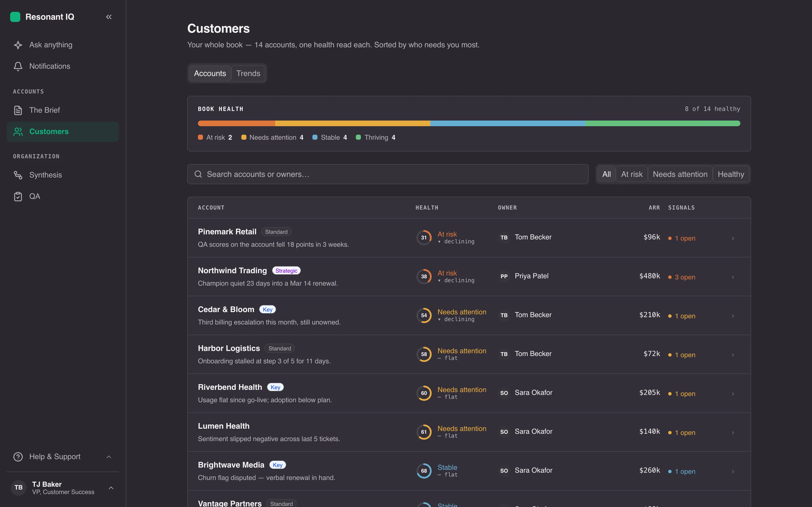Filter accounts by Needs attention
This screenshot has width=812, height=507.
[x=680, y=174]
